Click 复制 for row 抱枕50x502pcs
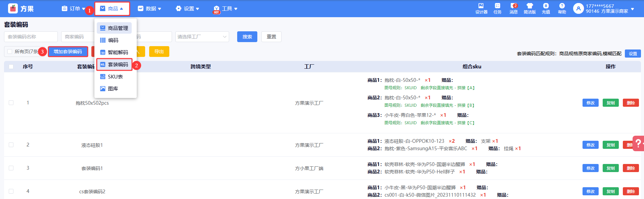644x199 pixels. 611,103
